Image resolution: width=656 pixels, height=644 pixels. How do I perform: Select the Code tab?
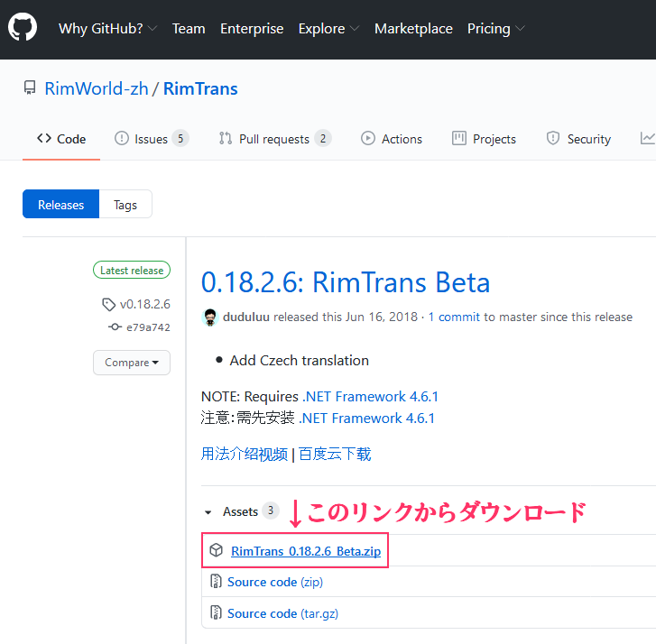[61, 139]
